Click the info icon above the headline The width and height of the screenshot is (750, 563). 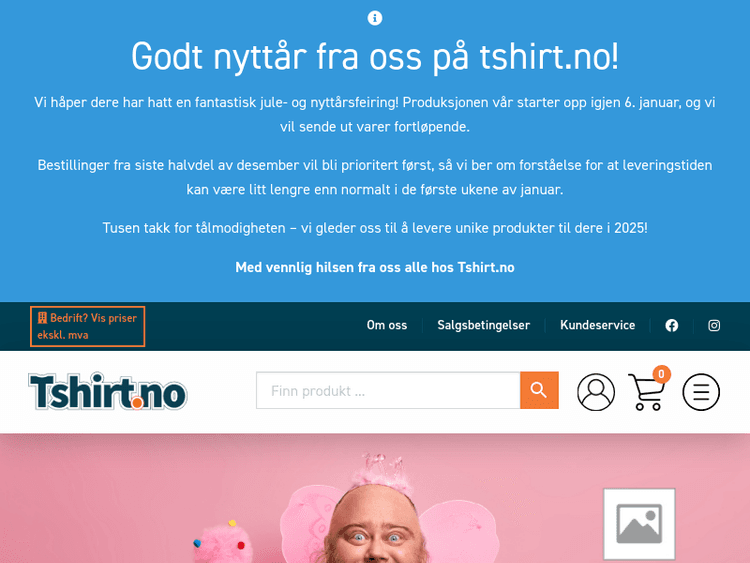pyautogui.click(x=375, y=18)
